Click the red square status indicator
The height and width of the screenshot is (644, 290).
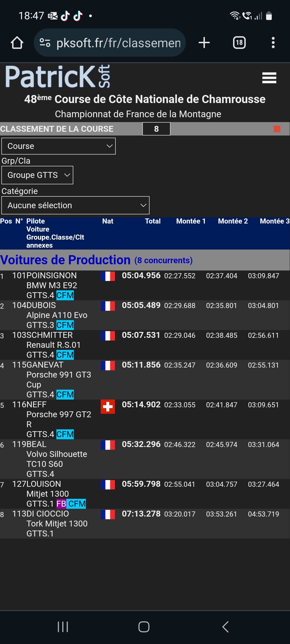coord(277,129)
